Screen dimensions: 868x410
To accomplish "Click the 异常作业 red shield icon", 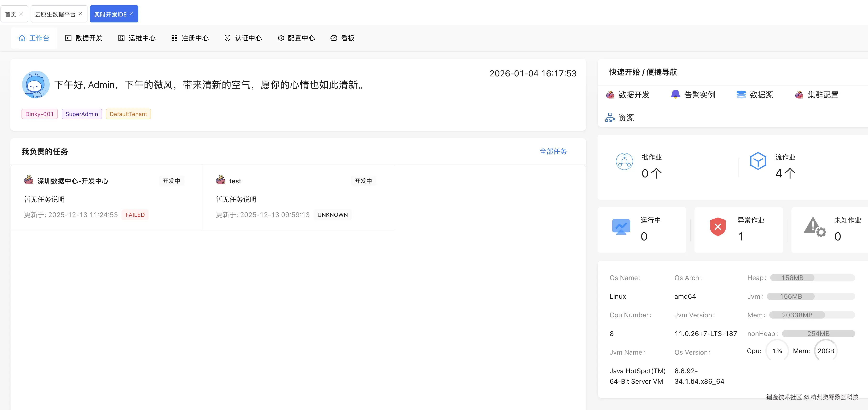I will point(718,227).
